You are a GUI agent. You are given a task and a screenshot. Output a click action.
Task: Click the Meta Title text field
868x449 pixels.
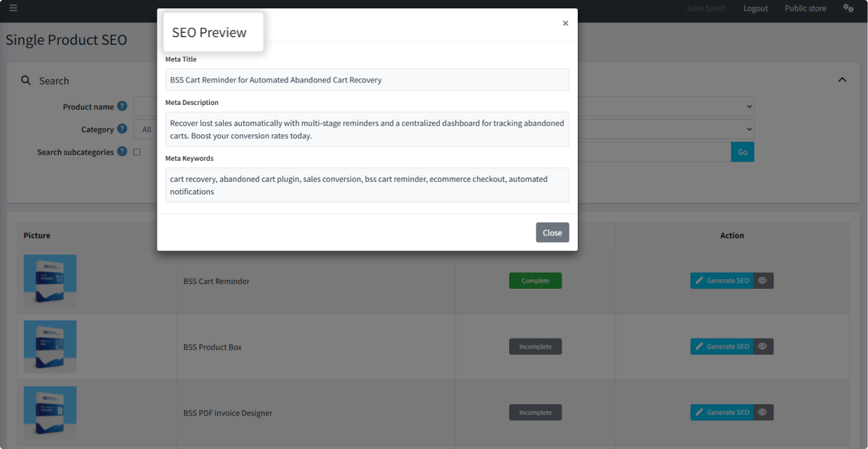367,80
